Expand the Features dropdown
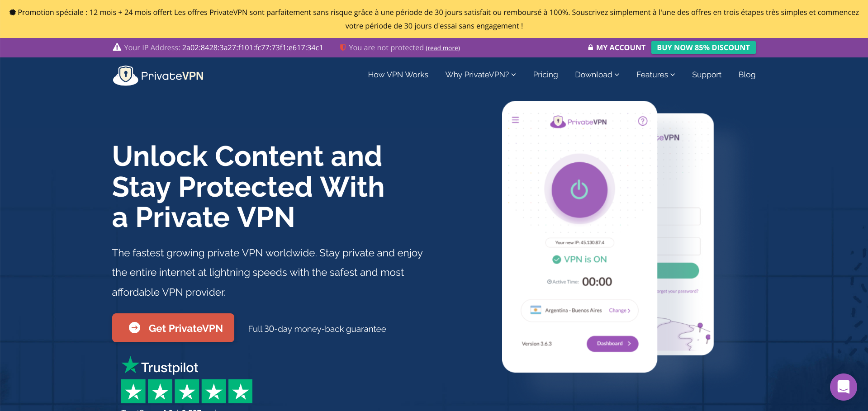Screen dimensions: 868x411 point(655,75)
